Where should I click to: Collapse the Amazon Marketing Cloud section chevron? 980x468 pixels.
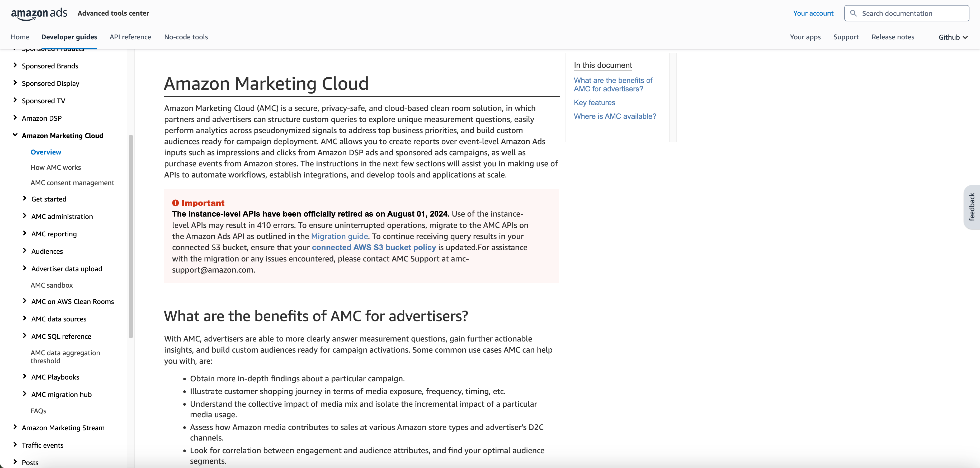[x=15, y=135]
